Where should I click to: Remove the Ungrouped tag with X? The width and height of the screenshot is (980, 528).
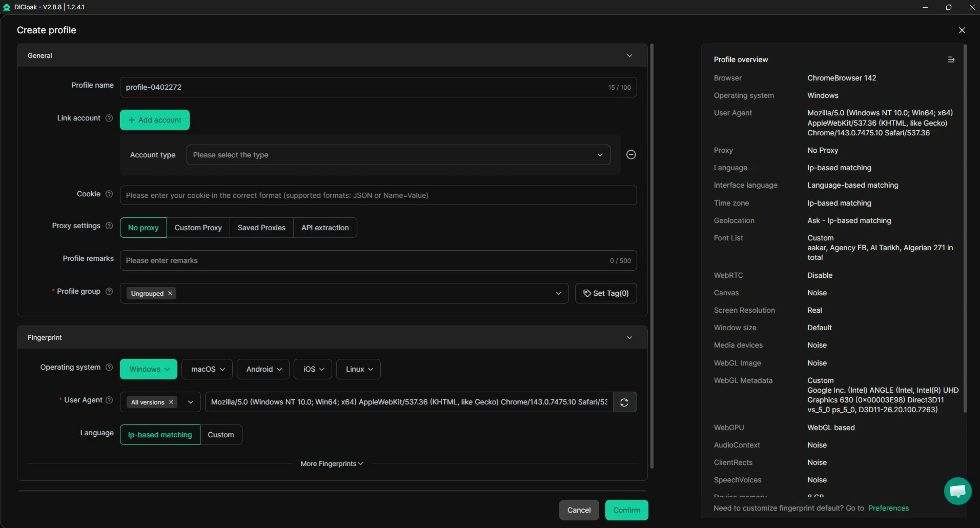coord(170,293)
